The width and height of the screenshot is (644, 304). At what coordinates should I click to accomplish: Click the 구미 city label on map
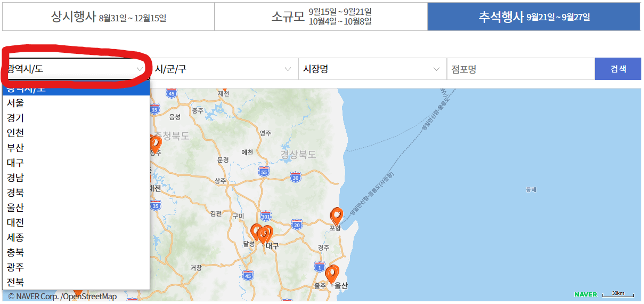238,216
